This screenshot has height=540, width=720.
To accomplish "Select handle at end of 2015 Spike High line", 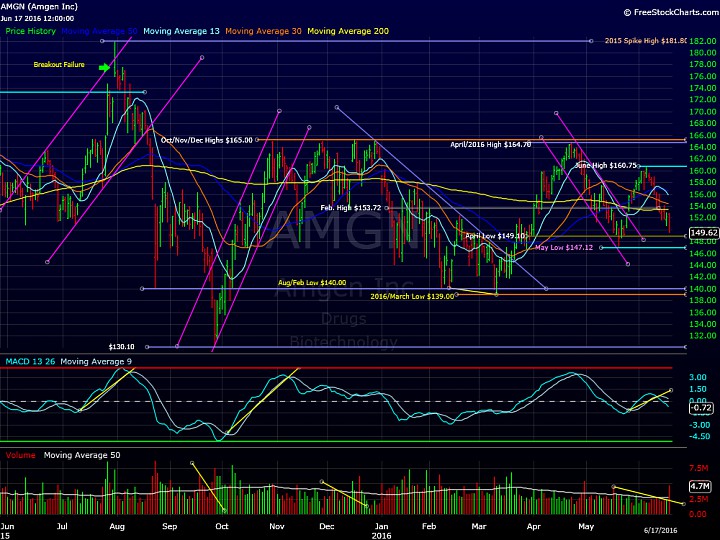I will 591,41.
